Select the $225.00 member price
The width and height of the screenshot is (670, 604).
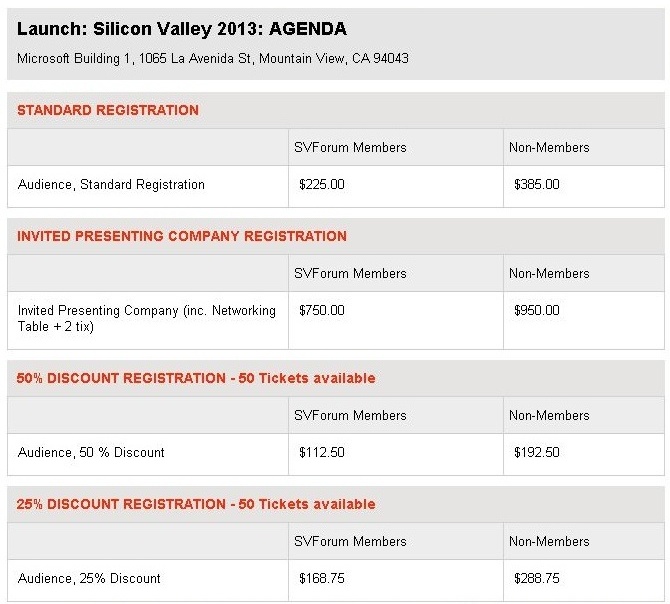point(322,185)
